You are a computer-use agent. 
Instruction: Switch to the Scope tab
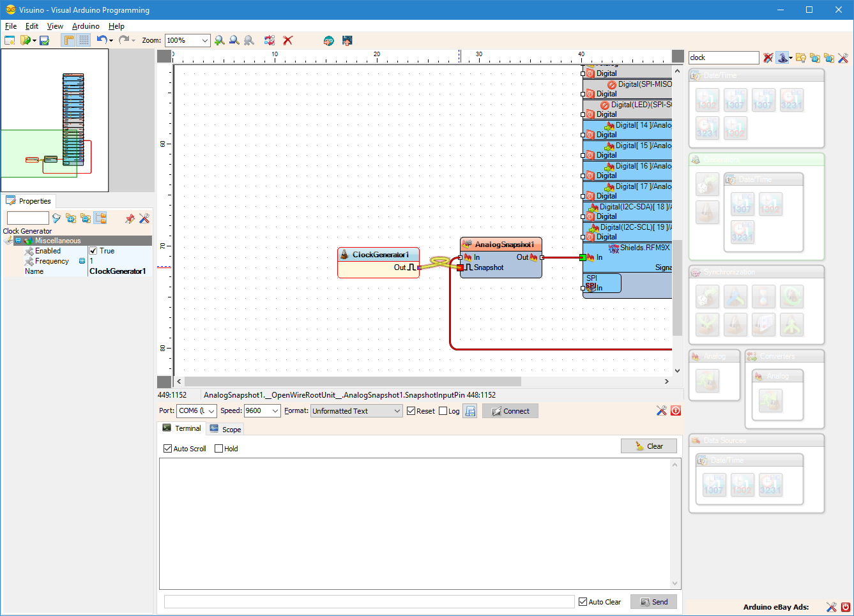coord(225,429)
